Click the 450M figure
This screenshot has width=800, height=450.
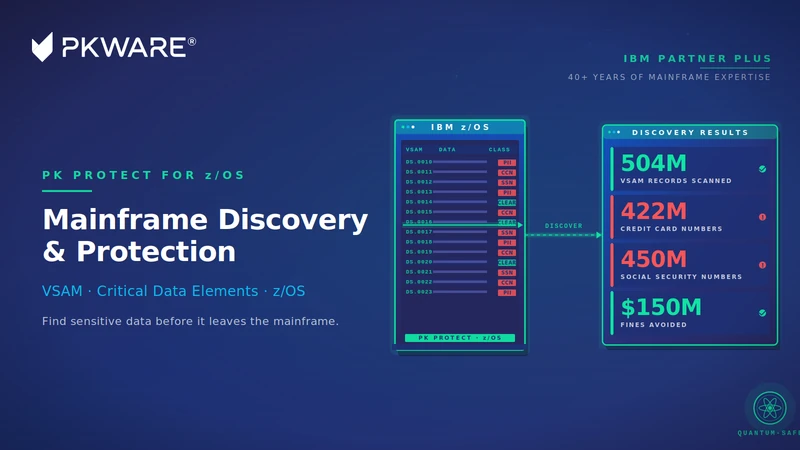pyautogui.click(x=654, y=259)
